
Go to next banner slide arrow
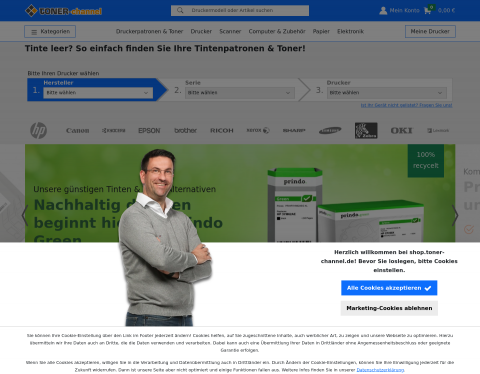pyautogui.click(x=455, y=215)
